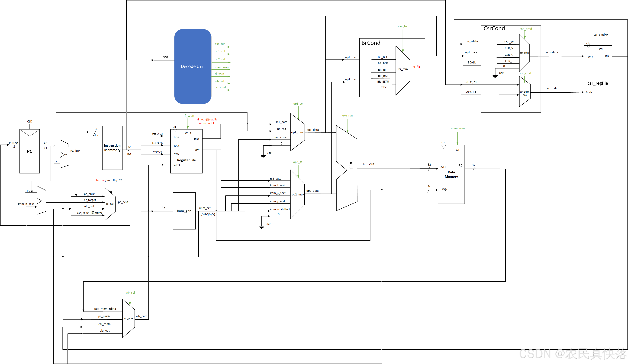Select the csr_regfile block
Viewport: 628px width, 364px height.
598,75
